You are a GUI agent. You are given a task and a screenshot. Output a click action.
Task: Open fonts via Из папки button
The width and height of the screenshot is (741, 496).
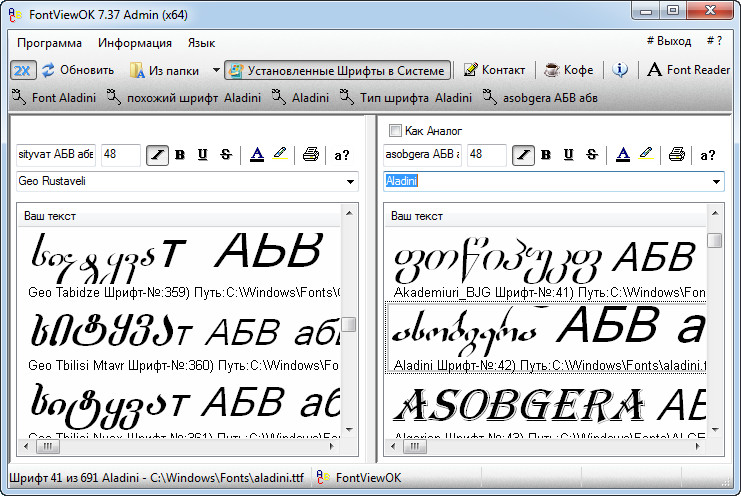[x=164, y=70]
